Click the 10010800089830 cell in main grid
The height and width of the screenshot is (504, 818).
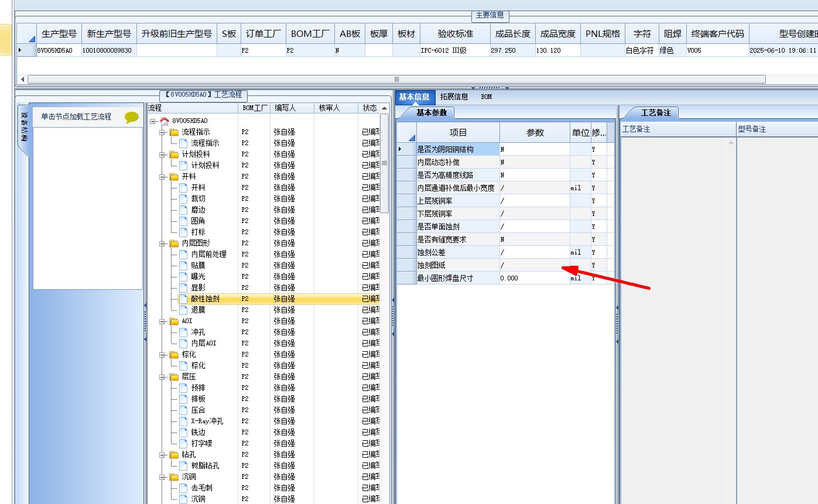[108, 50]
